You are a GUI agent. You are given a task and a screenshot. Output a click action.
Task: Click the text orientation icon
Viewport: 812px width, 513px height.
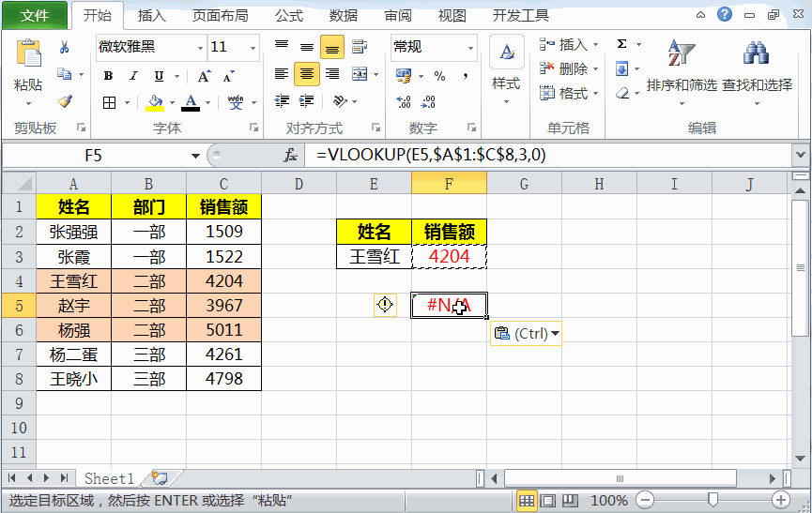tap(340, 101)
